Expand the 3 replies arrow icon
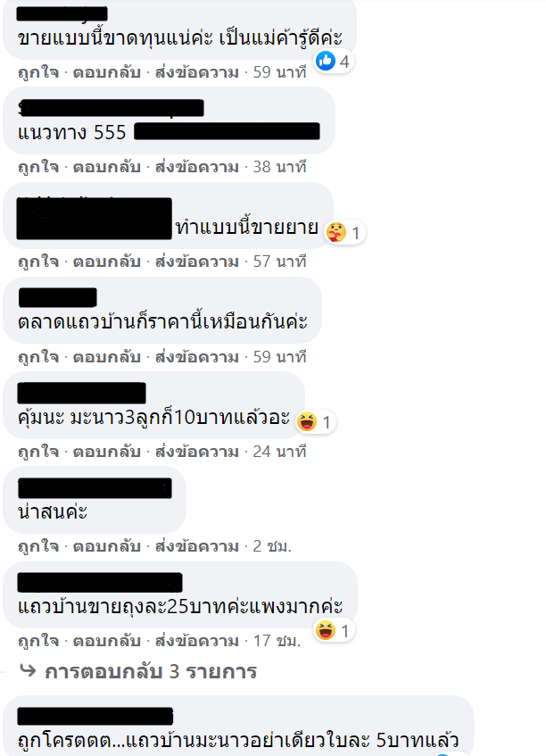Image resolution: width=546 pixels, height=756 pixels. click(29, 670)
